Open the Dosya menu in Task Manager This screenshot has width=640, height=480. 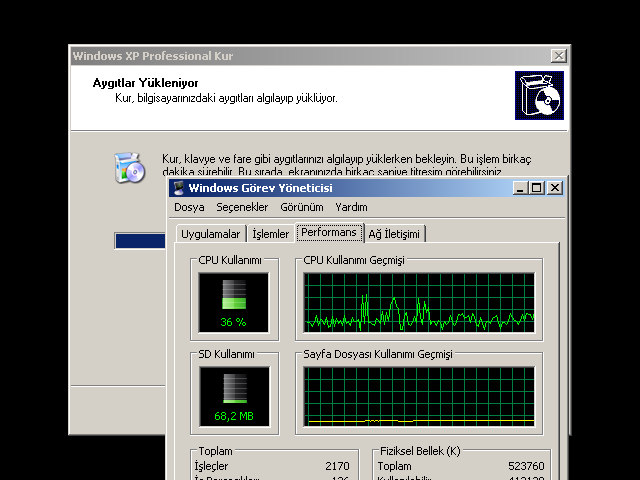189,207
